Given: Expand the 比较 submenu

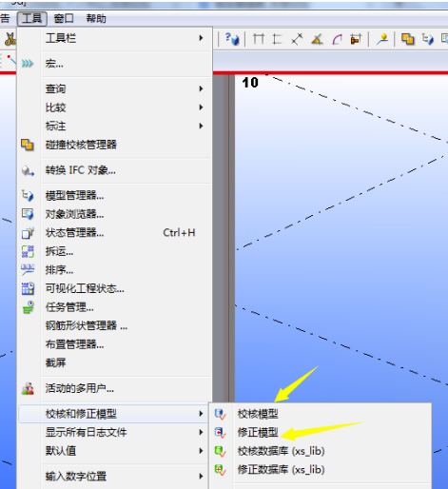Looking at the screenshot, I should click(115, 108).
